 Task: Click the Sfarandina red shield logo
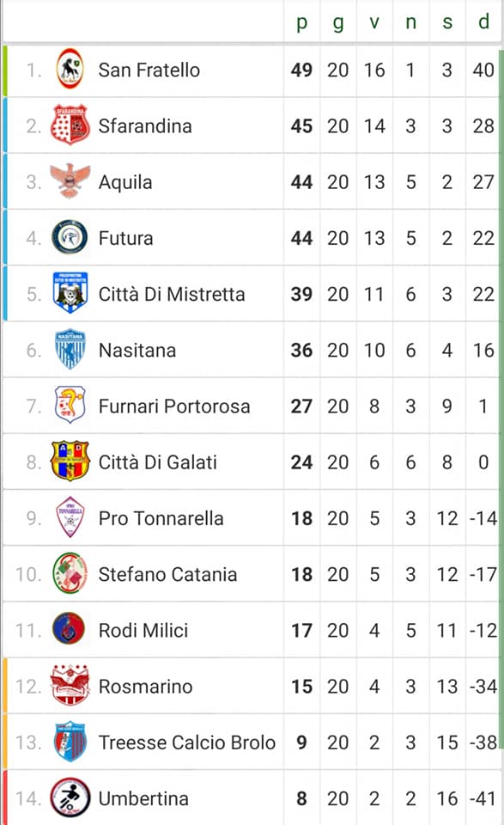coord(70,125)
